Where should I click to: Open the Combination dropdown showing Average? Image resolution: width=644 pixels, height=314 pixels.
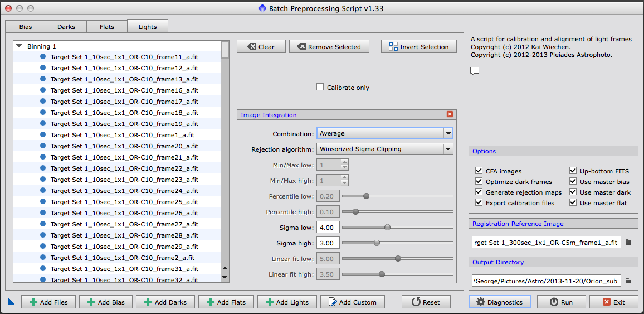coord(384,133)
